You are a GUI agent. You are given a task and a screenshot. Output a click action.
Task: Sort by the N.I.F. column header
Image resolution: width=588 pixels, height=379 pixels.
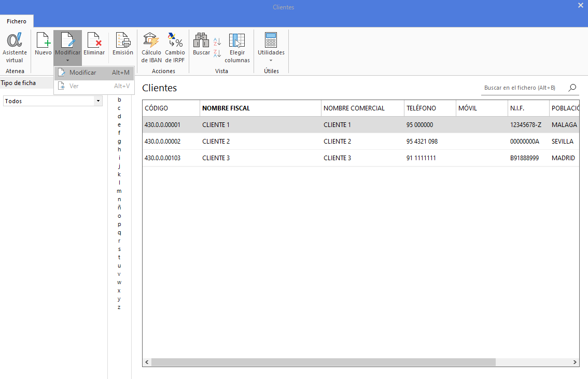click(x=528, y=108)
